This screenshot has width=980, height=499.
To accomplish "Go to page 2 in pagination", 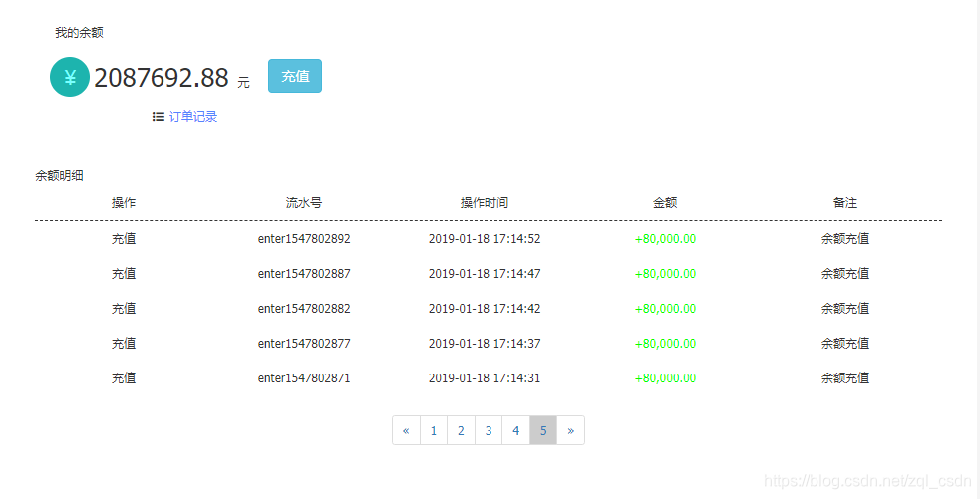I will [x=462, y=430].
